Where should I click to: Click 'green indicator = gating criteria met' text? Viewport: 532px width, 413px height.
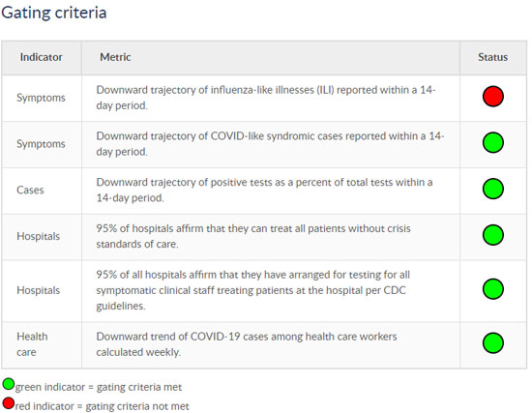tap(99, 387)
